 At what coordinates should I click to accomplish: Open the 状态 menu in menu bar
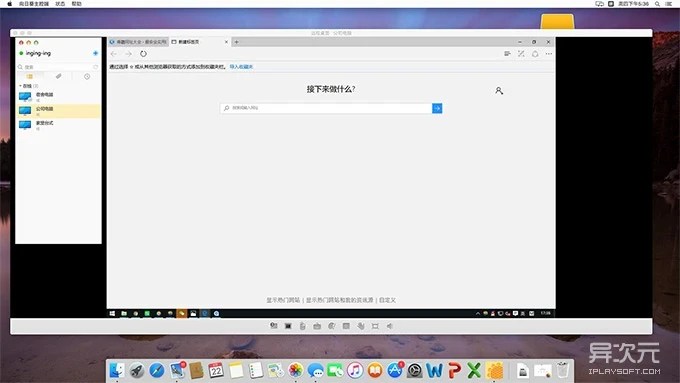pos(60,3)
